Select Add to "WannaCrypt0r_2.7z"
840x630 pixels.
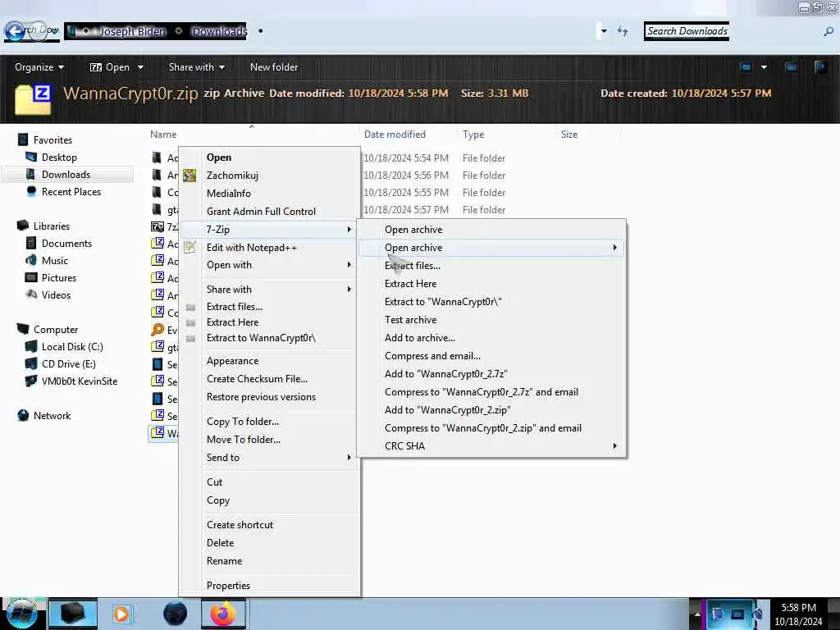tap(445, 374)
